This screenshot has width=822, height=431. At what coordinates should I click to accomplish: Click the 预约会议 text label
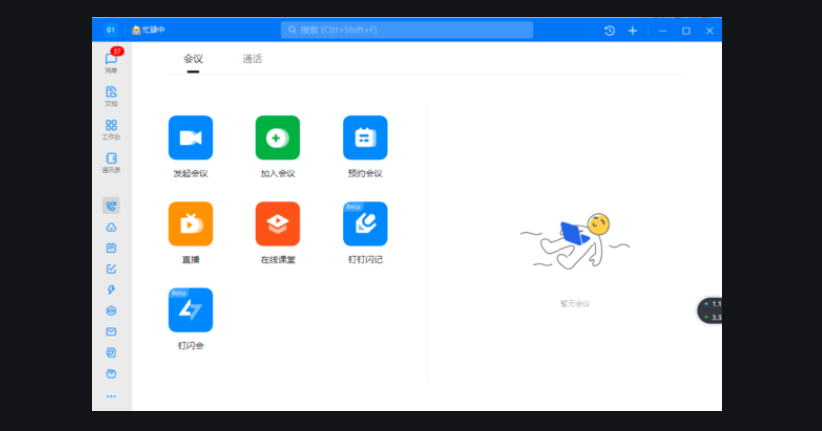[x=365, y=174]
